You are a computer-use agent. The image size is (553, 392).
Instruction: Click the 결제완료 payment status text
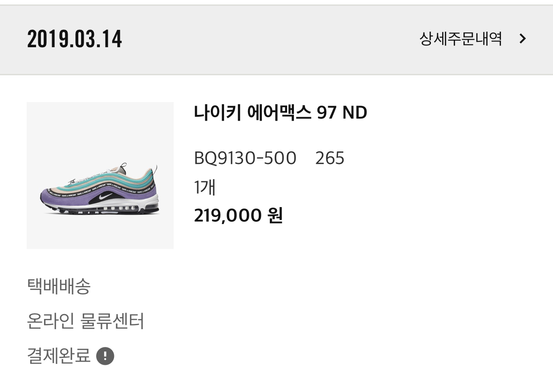pyautogui.click(x=59, y=356)
